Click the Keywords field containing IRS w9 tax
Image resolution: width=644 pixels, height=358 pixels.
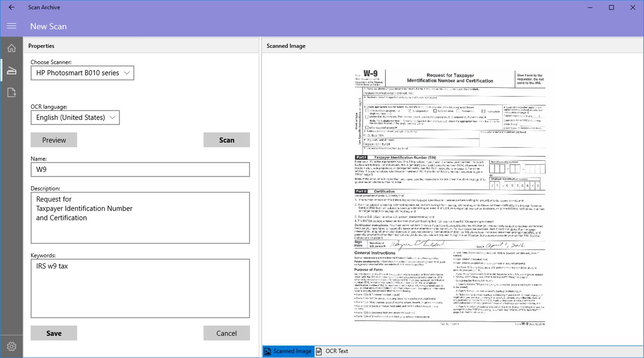point(140,289)
